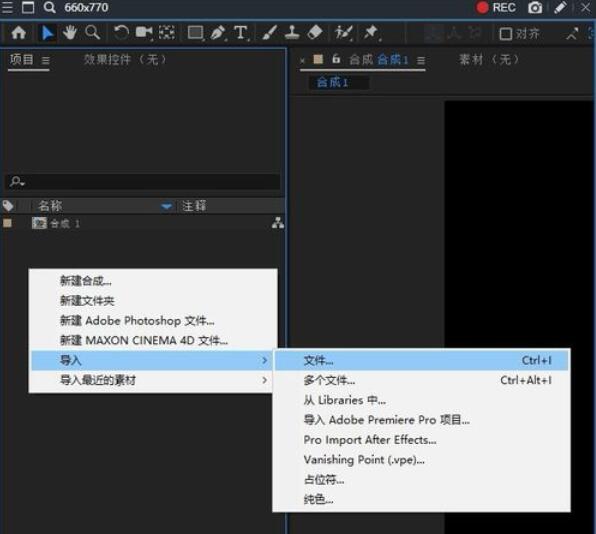Choose 文件... in import submenu
The height and width of the screenshot is (534, 596).
pyautogui.click(x=422, y=360)
